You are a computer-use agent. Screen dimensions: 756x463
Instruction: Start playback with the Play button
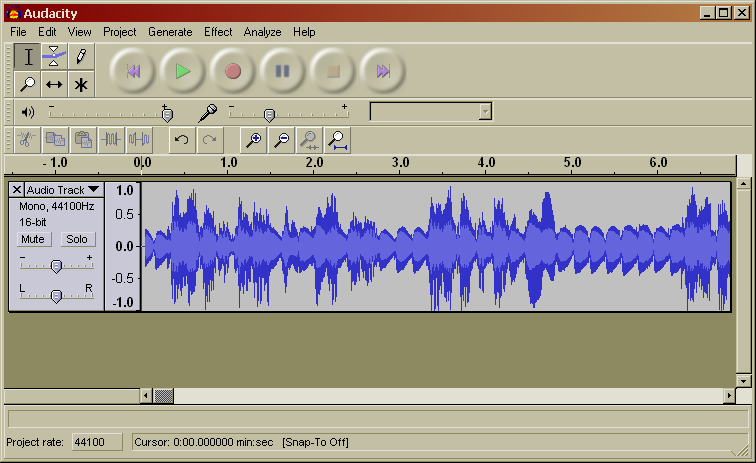[x=183, y=71]
